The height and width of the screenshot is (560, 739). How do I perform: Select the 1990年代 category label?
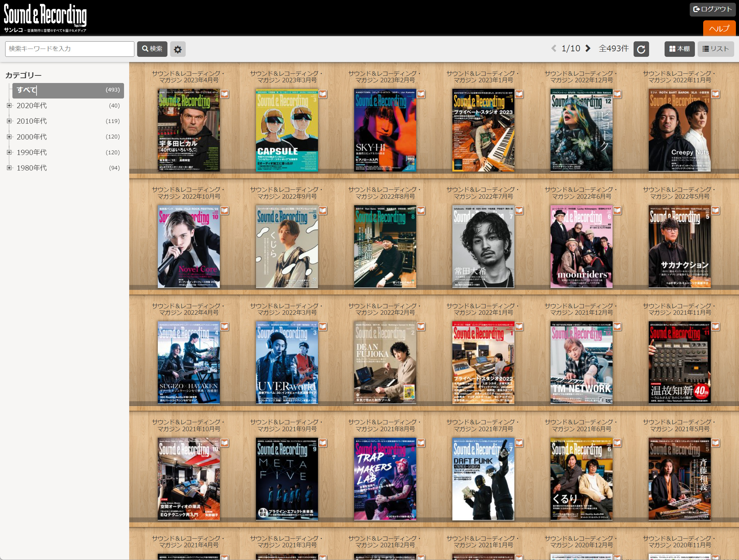pos(32,152)
